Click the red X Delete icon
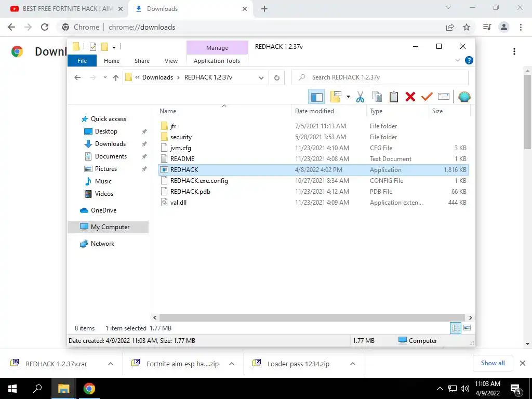 410,97
